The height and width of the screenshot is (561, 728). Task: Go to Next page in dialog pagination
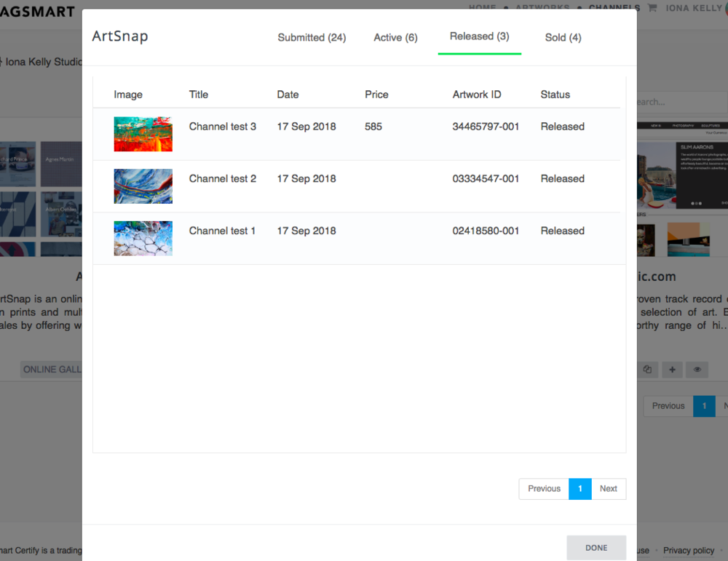click(608, 489)
